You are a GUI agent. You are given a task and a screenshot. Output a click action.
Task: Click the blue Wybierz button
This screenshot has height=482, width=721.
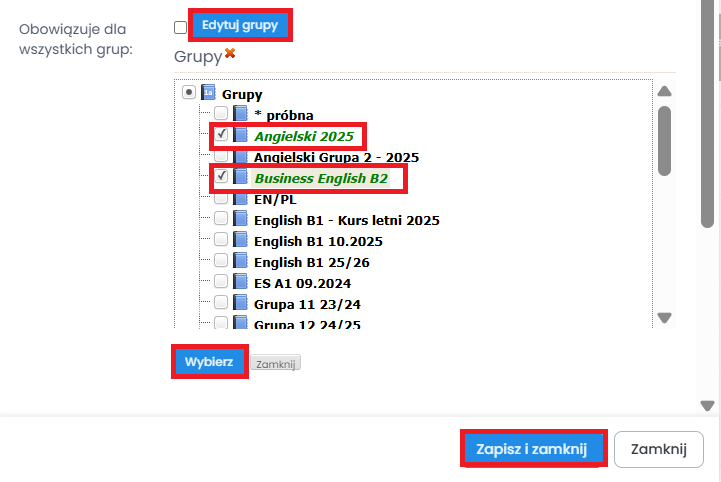coord(209,362)
